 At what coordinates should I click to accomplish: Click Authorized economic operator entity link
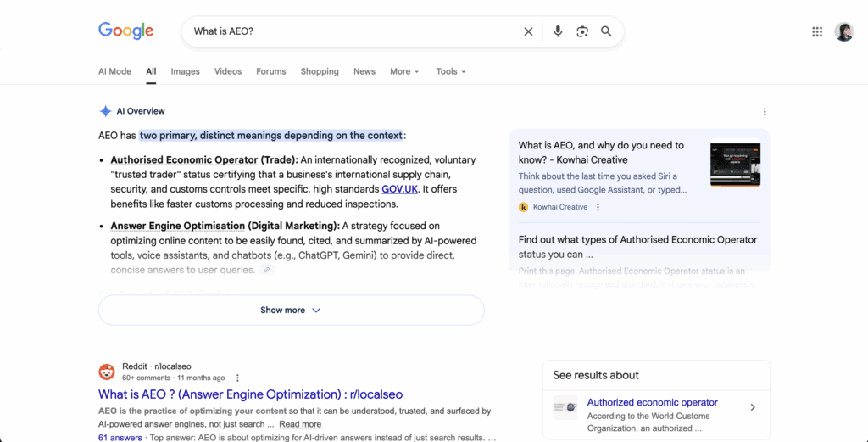coord(652,403)
